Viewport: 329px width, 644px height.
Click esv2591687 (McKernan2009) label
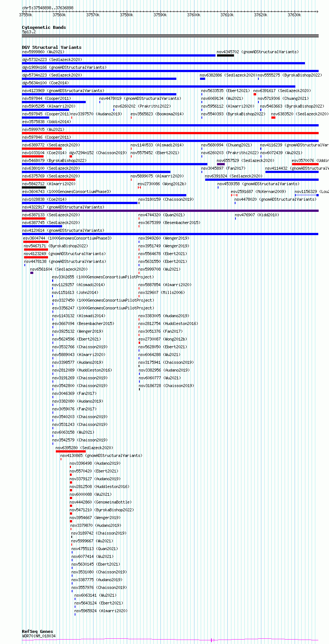[258, 192]
